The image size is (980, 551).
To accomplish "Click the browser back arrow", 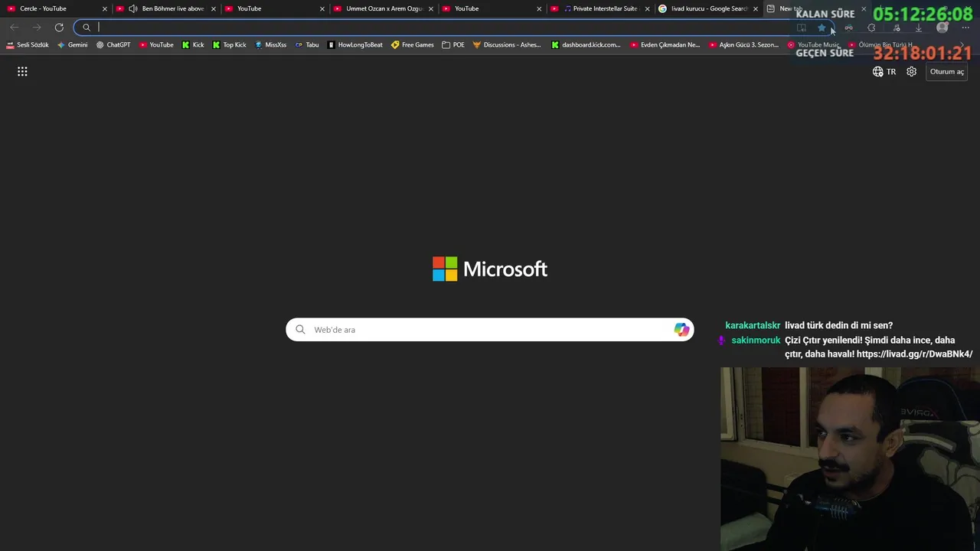I will tap(15, 28).
